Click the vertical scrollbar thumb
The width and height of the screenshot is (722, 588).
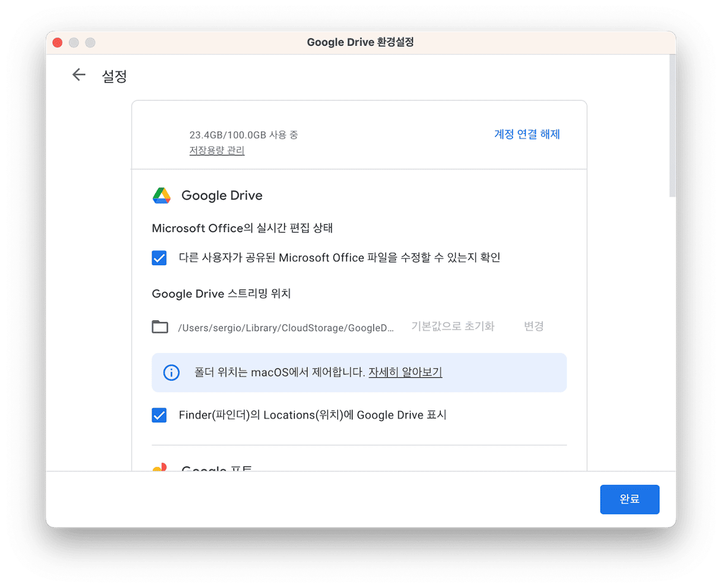point(672,126)
